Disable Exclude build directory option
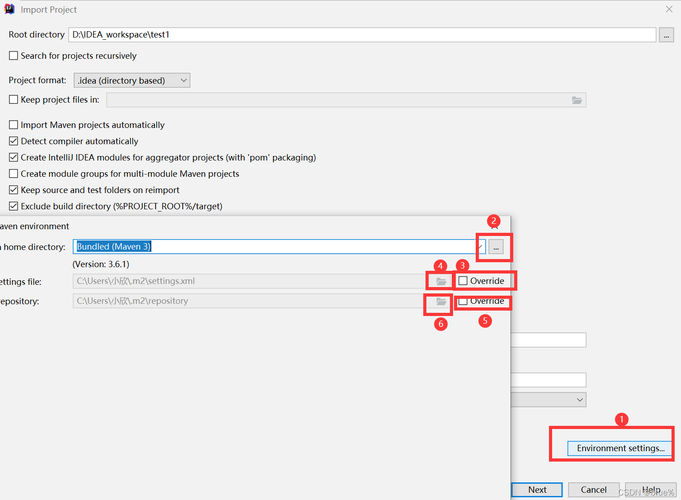Viewport: 681px width, 500px height. point(13,206)
